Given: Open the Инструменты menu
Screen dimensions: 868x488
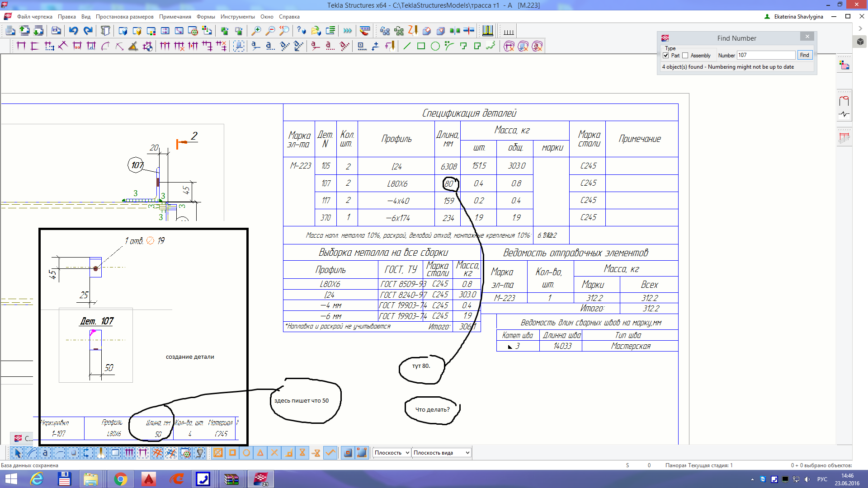Looking at the screenshot, I should click(237, 17).
